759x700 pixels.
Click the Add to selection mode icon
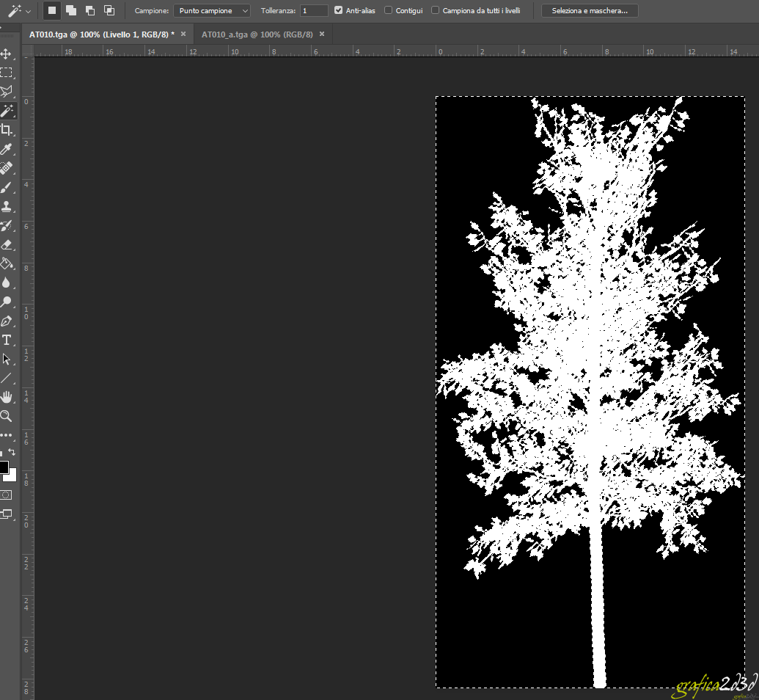coord(71,10)
